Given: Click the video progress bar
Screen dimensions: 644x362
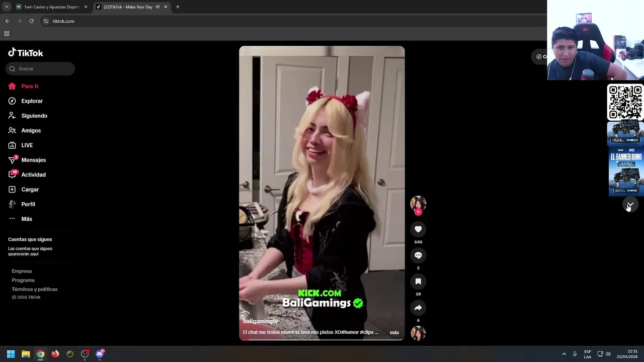Looking at the screenshot, I should coord(322,339).
